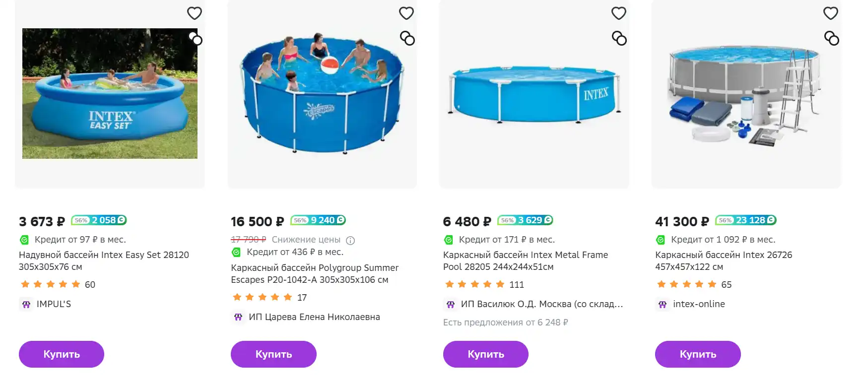868x386 pixels.
Task: Buy the 41 300 ₽ Intex 26726 pool
Action: coord(698,354)
